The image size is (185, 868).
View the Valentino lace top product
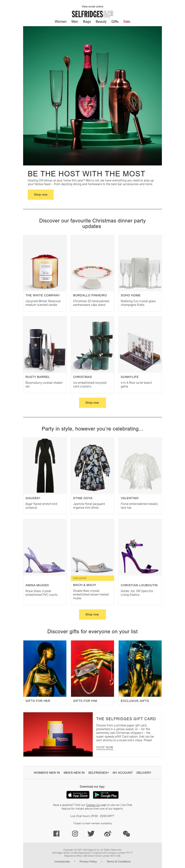pos(140,476)
